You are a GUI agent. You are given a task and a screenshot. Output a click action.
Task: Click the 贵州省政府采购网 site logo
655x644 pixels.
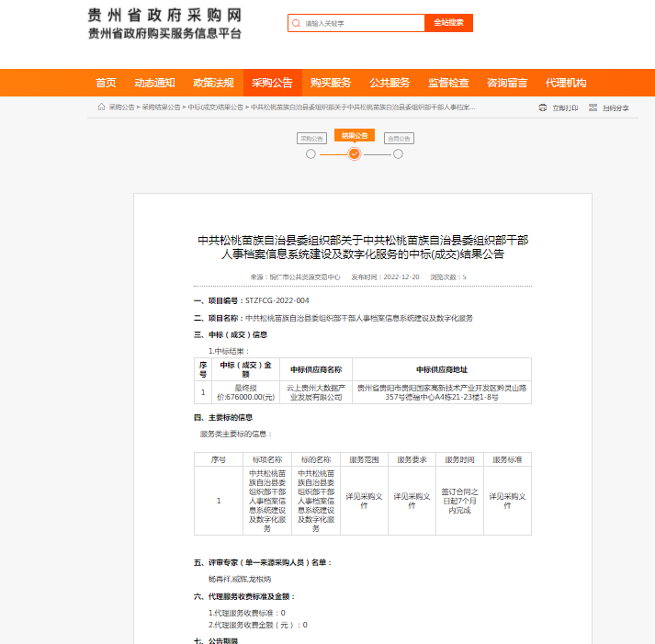[x=164, y=23]
